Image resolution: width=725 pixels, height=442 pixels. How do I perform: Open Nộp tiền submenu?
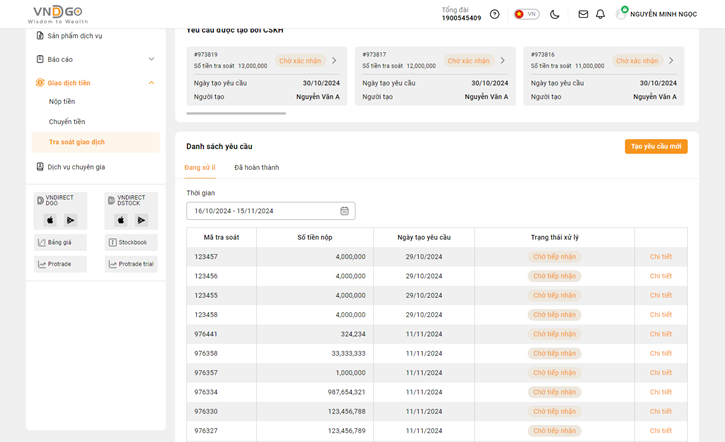click(x=62, y=101)
